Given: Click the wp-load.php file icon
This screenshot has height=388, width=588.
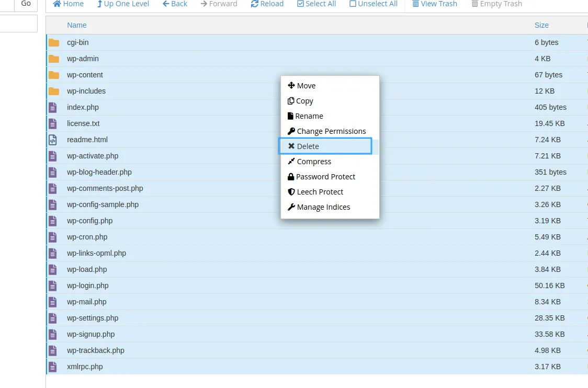Looking at the screenshot, I should pos(52,269).
